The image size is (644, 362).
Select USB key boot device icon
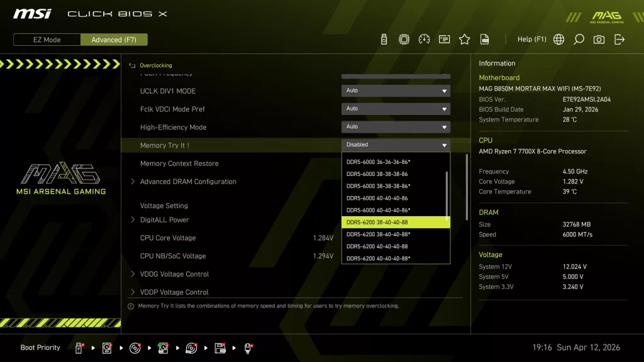tap(79, 348)
